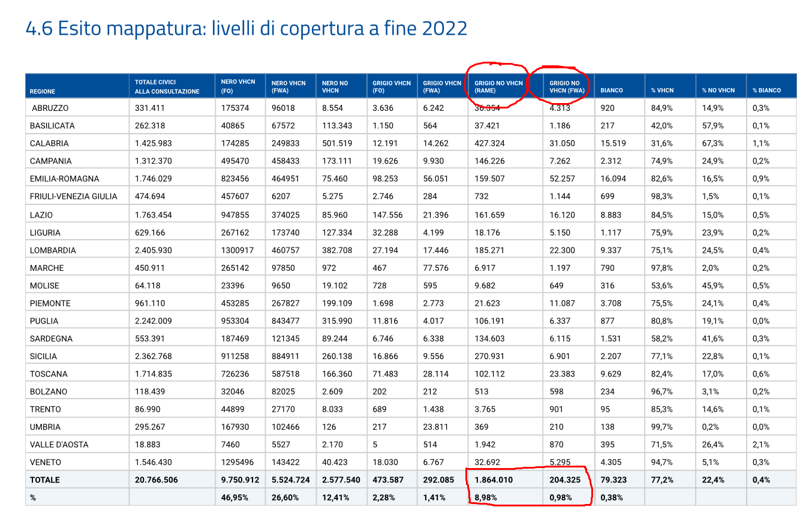Select Umbria's GRIGIO VHCN (FWA) value 23.811

[x=436, y=427]
